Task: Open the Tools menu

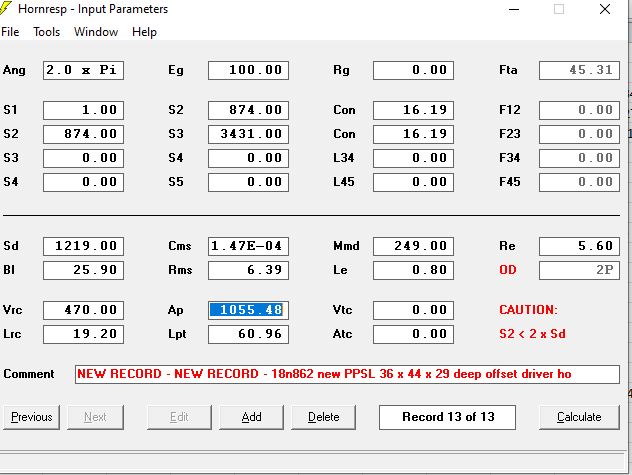Action: (47, 32)
